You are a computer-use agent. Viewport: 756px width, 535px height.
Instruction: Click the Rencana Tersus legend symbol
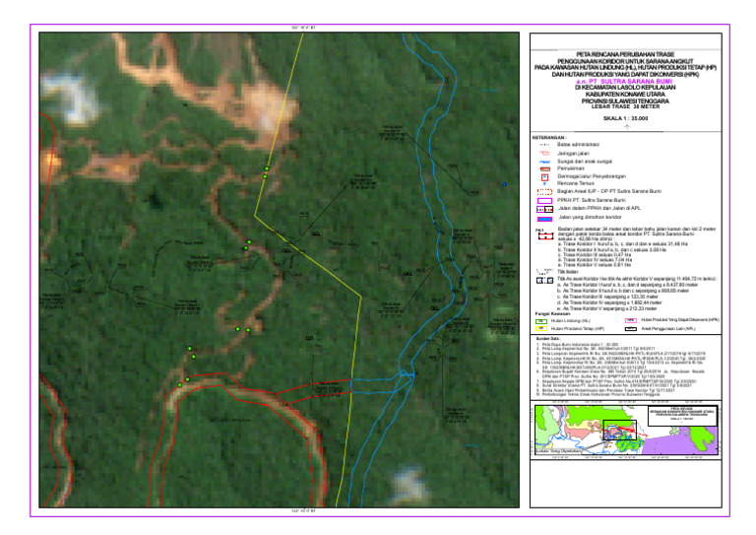[x=544, y=184]
